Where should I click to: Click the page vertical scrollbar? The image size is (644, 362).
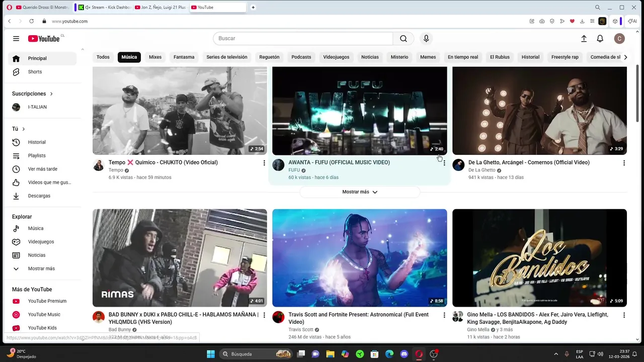(x=637, y=93)
